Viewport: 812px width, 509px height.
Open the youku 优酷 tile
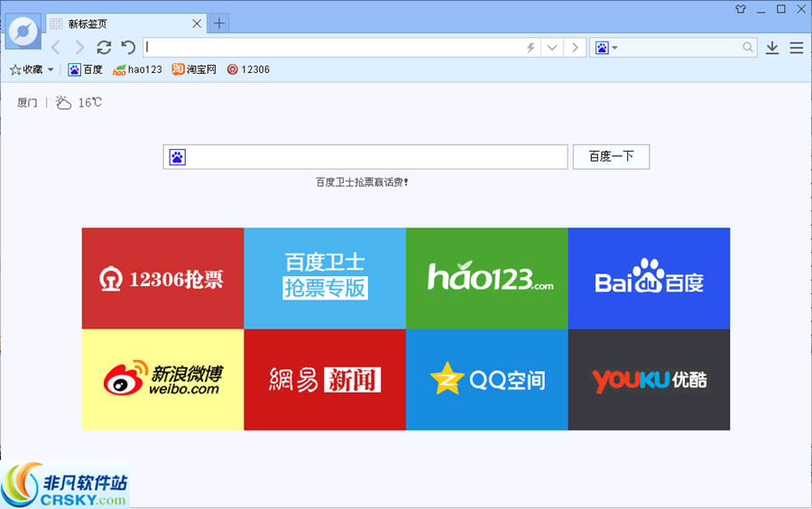(x=649, y=380)
